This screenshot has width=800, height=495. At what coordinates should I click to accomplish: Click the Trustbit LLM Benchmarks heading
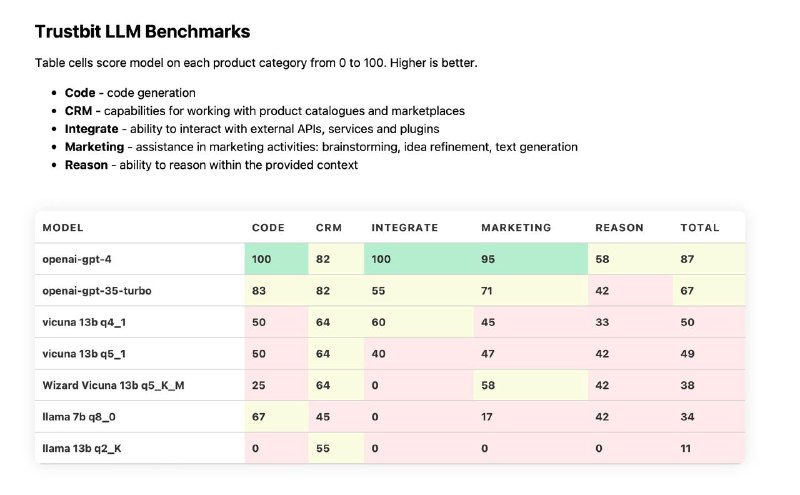click(142, 32)
